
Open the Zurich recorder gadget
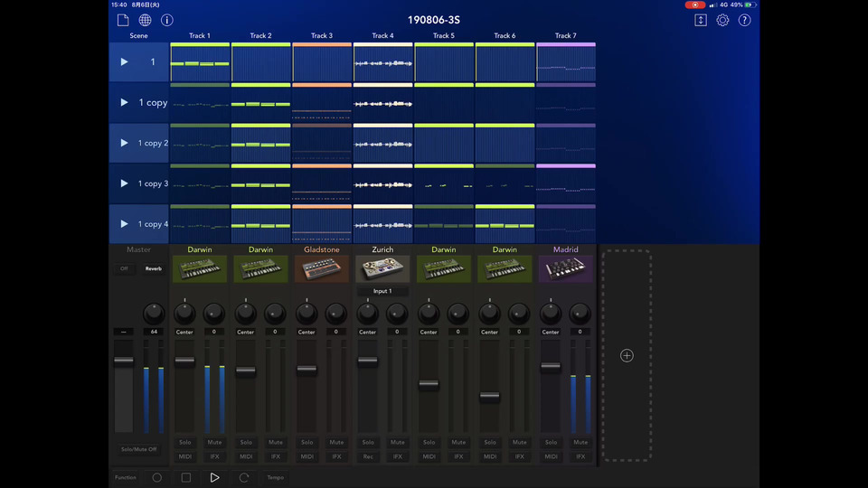[382, 268]
